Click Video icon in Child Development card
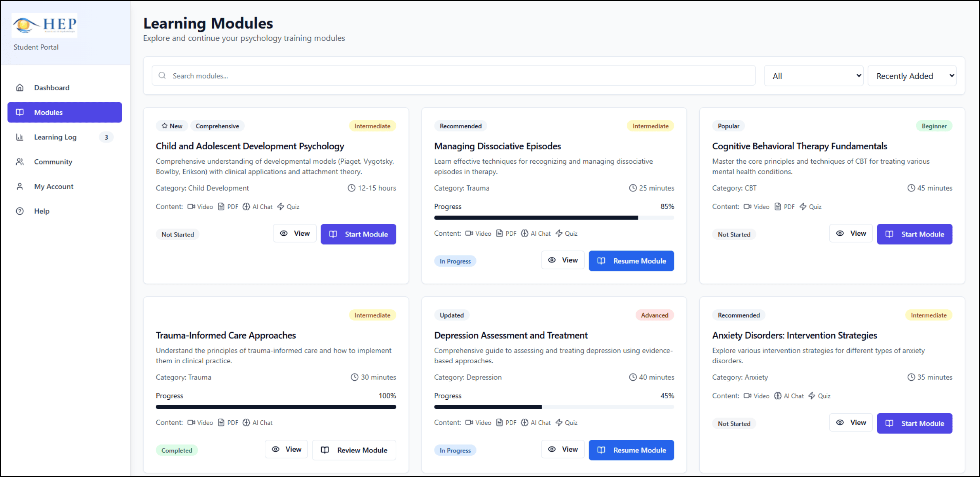 coord(191,206)
